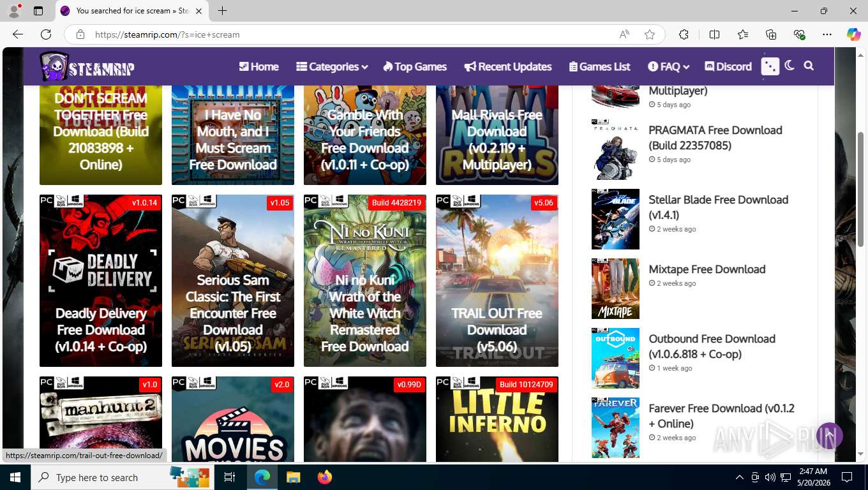Open the Discord menu link
The width and height of the screenshot is (868, 490).
728,66
